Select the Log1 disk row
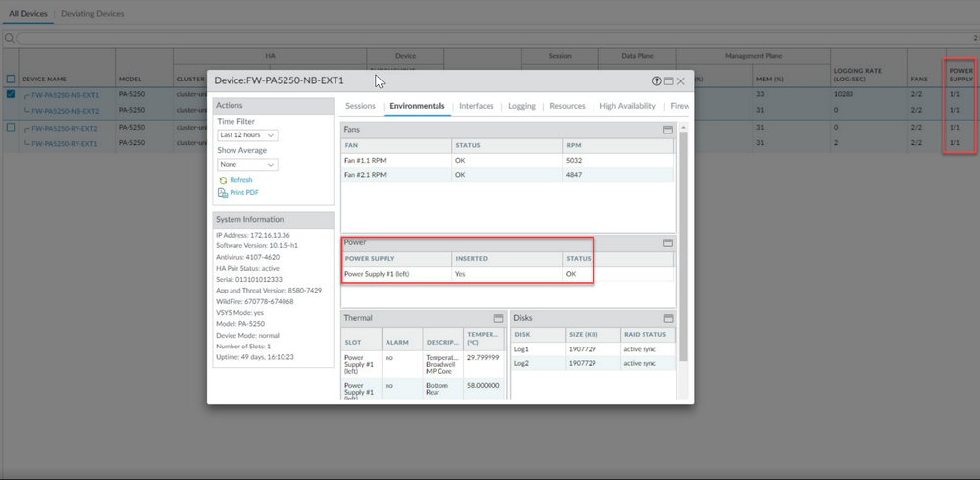 coord(593,348)
